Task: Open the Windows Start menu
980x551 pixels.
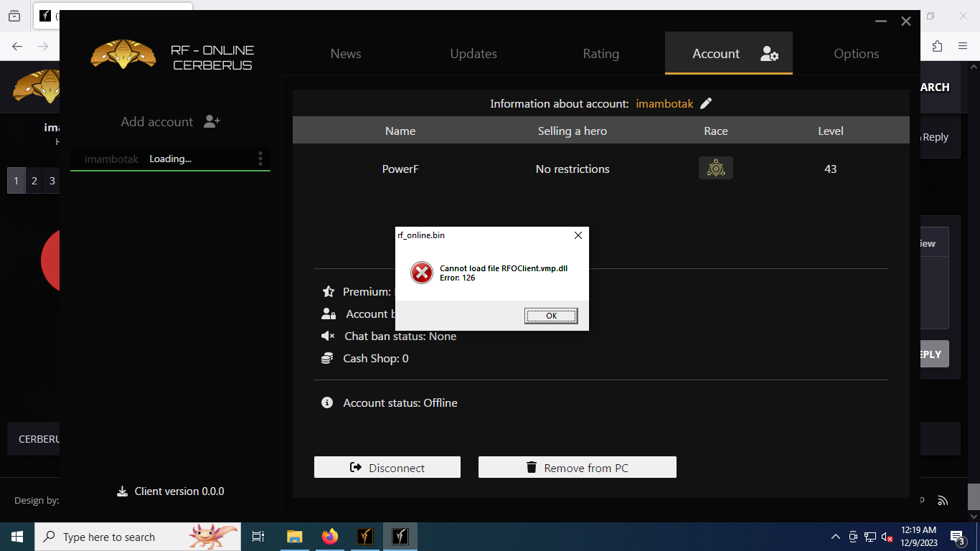Action: pos(17,537)
